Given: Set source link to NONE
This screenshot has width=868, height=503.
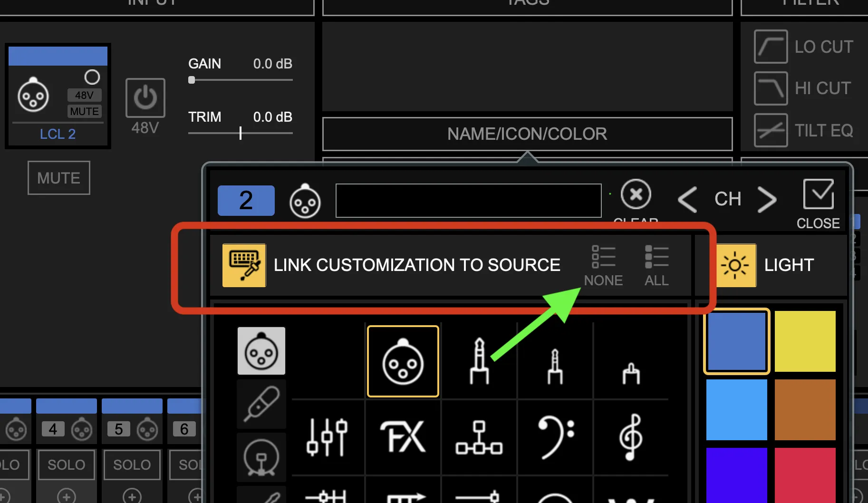Looking at the screenshot, I should (604, 266).
